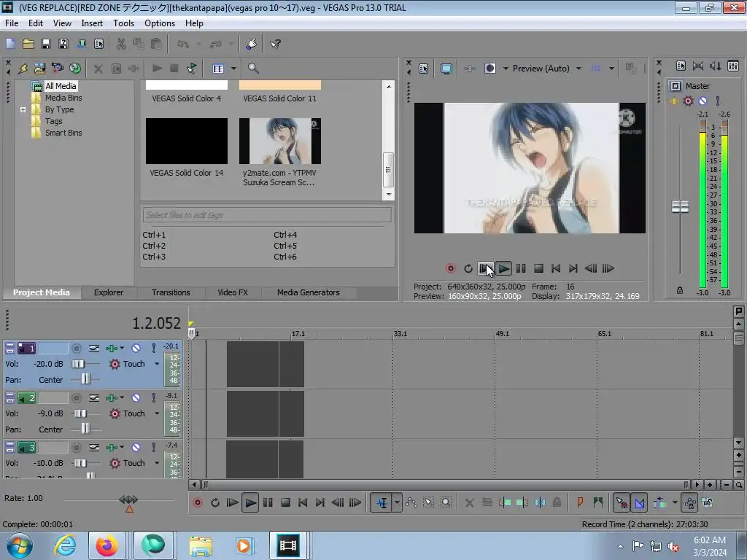Open a project using the folder icon

[28, 44]
